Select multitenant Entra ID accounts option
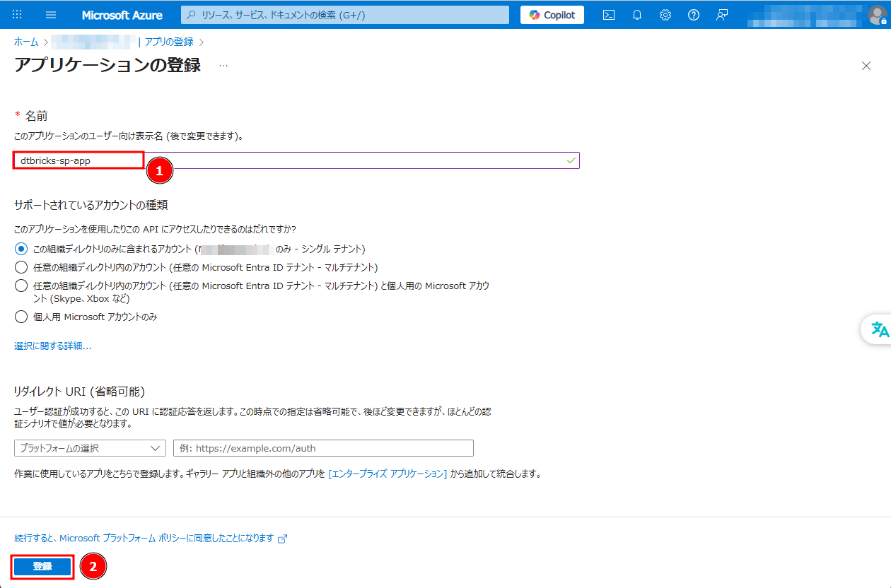The image size is (891, 588). pyautogui.click(x=21, y=267)
